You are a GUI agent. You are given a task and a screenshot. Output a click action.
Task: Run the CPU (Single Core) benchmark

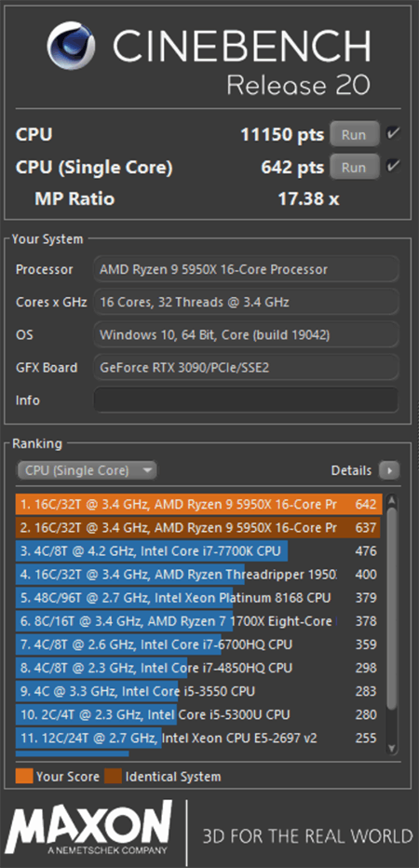click(355, 167)
